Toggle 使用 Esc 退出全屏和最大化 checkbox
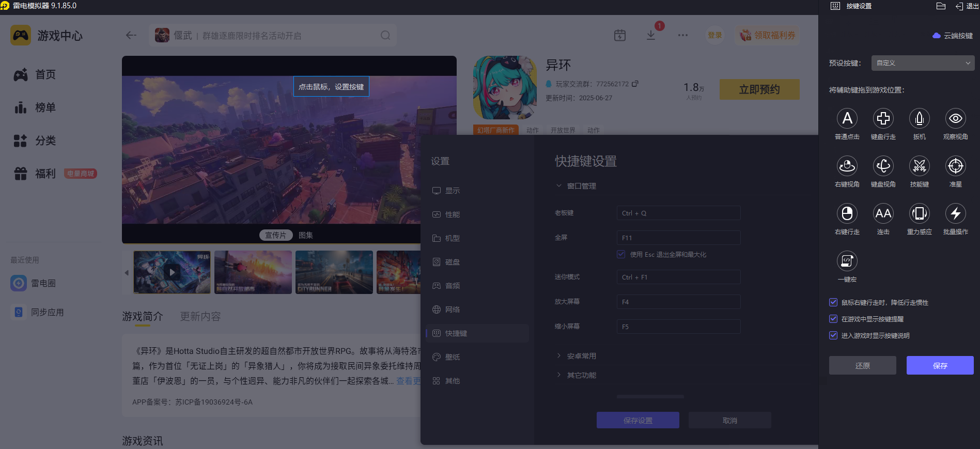Viewport: 980px width, 449px height. pyautogui.click(x=621, y=254)
